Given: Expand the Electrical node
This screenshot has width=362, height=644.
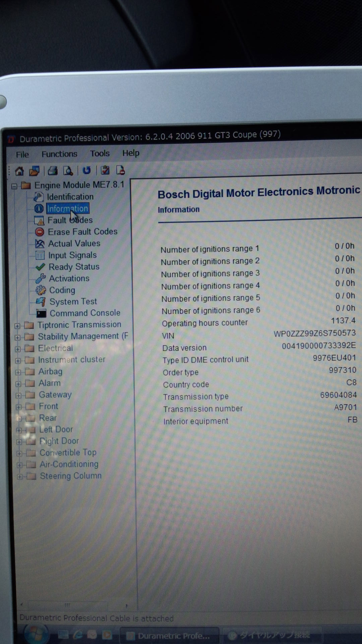Looking at the screenshot, I should (18, 349).
